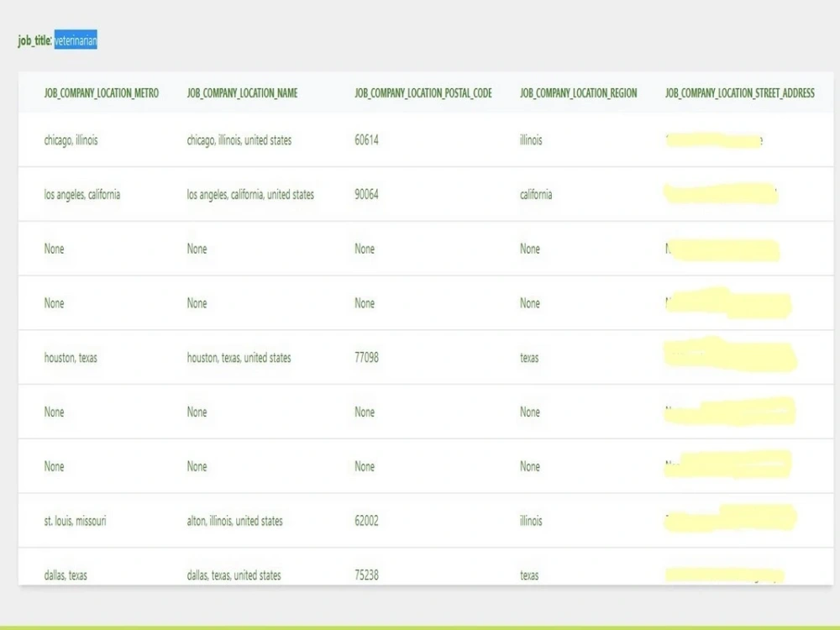
Task: Select region cell in the 75238 row
Action: click(529, 575)
